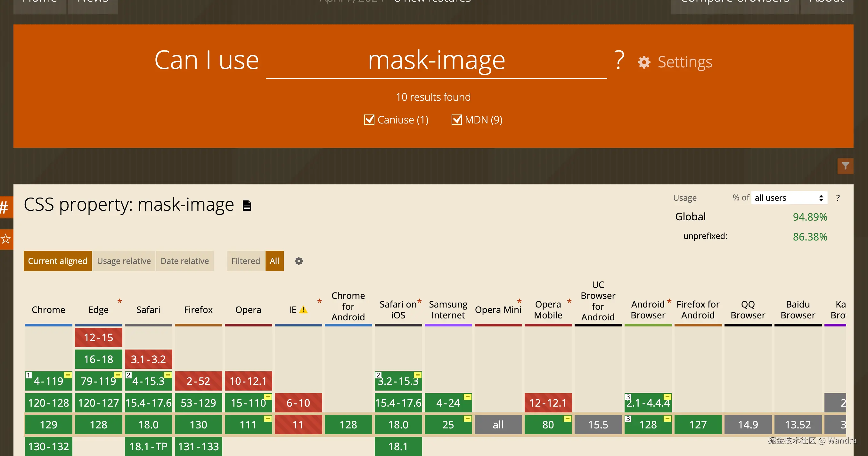Click the usage question mark help
The width and height of the screenshot is (868, 456).
pyautogui.click(x=838, y=198)
